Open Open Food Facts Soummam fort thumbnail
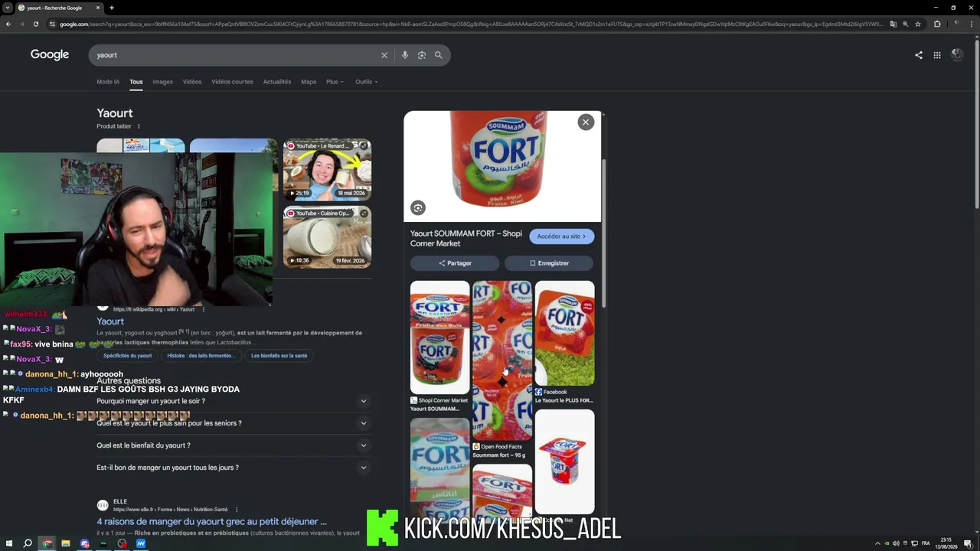The width and height of the screenshot is (980, 551). pos(502,360)
